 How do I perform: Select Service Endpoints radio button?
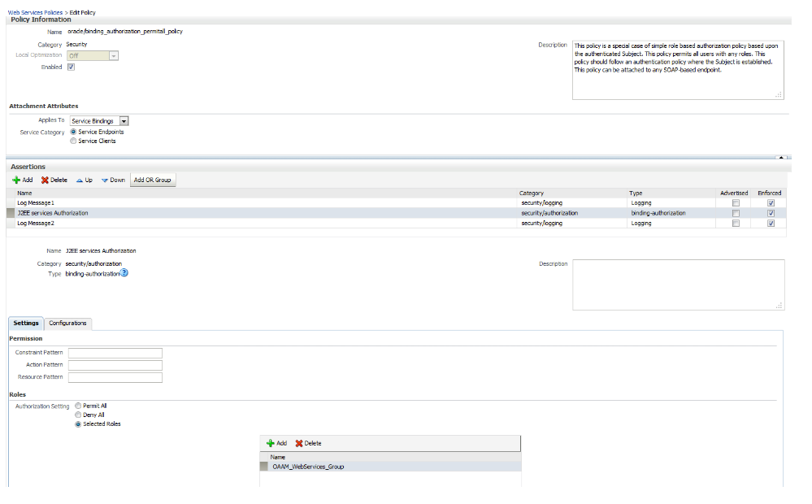(x=73, y=132)
